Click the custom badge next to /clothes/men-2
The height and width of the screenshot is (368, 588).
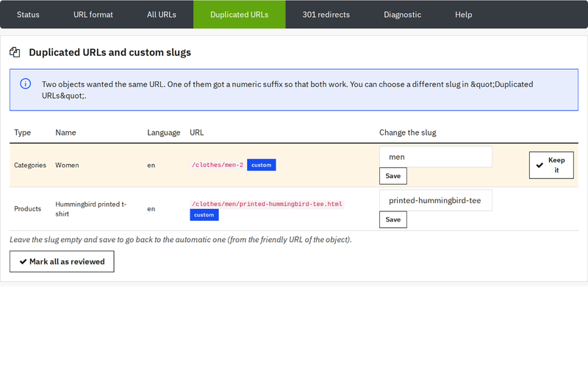(x=262, y=165)
